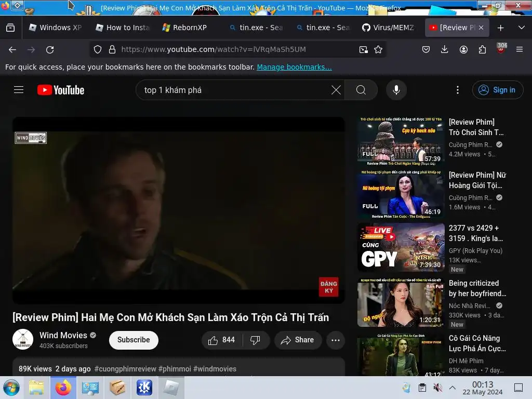Screen dimensions: 532x399
Task: Open file manager folder on taskbar
Action: coord(37,388)
